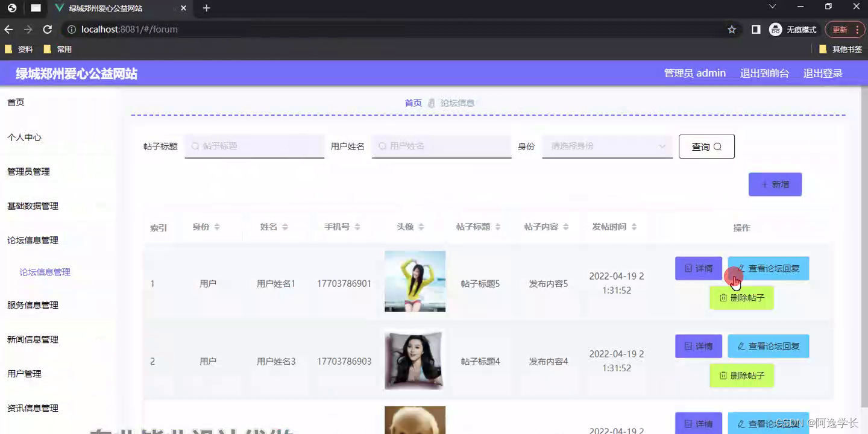The width and height of the screenshot is (868, 434).
Task: Click phone number 17703786903 cell
Action: [x=344, y=362]
